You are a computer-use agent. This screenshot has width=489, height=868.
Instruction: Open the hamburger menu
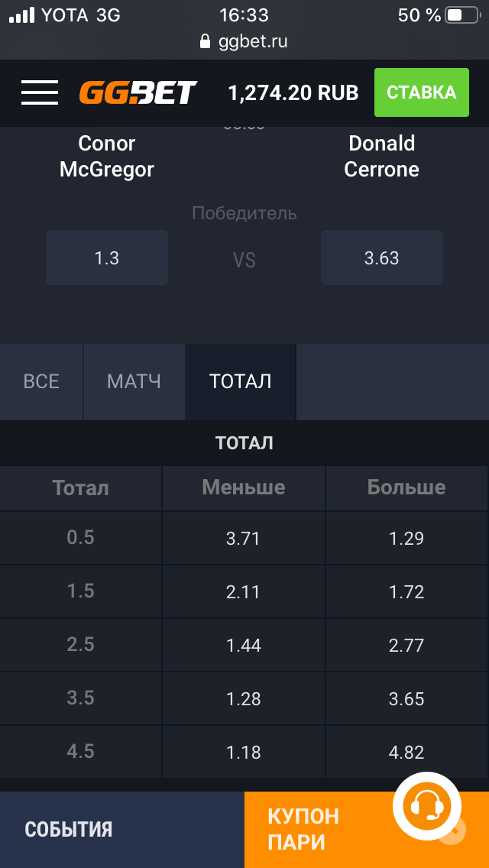pyautogui.click(x=40, y=92)
